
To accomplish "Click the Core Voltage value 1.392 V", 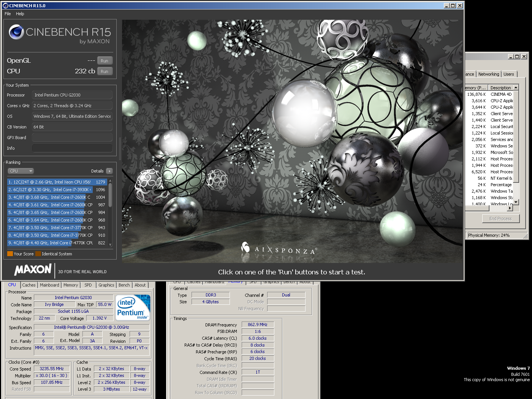I will [100, 318].
